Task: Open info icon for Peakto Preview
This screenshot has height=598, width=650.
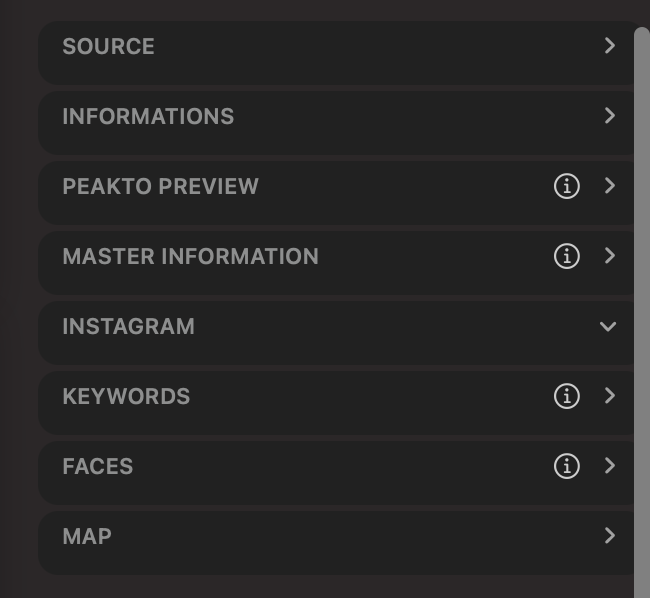Action: click(x=566, y=186)
